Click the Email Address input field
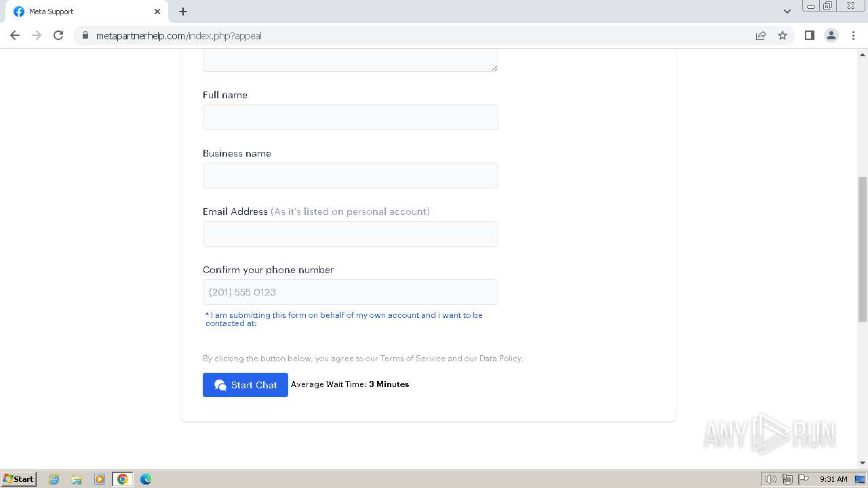 (350, 234)
